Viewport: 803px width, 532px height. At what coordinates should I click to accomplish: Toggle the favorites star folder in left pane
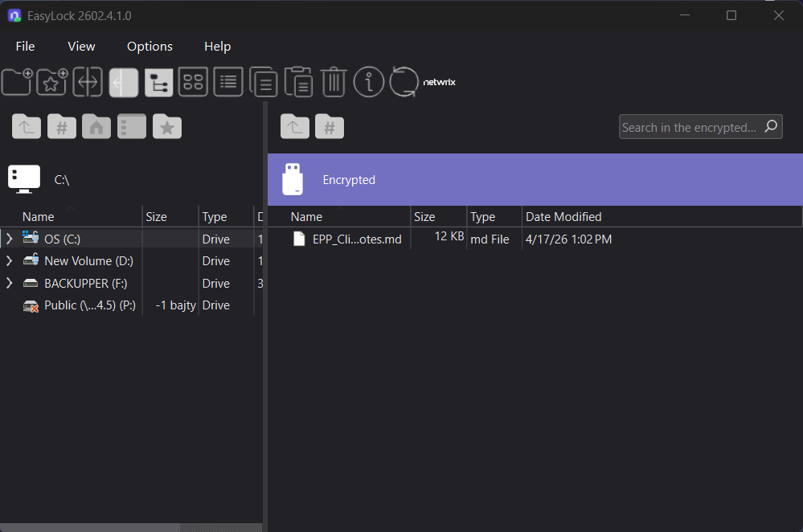click(166, 126)
